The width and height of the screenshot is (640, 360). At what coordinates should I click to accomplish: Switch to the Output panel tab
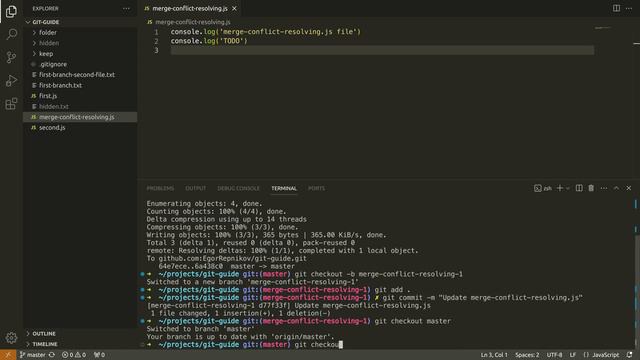tap(196, 189)
